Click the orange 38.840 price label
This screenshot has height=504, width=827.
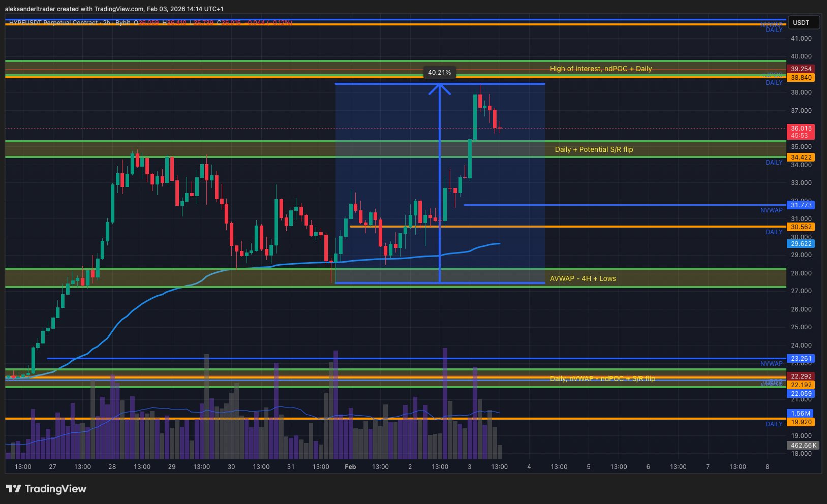(x=801, y=77)
